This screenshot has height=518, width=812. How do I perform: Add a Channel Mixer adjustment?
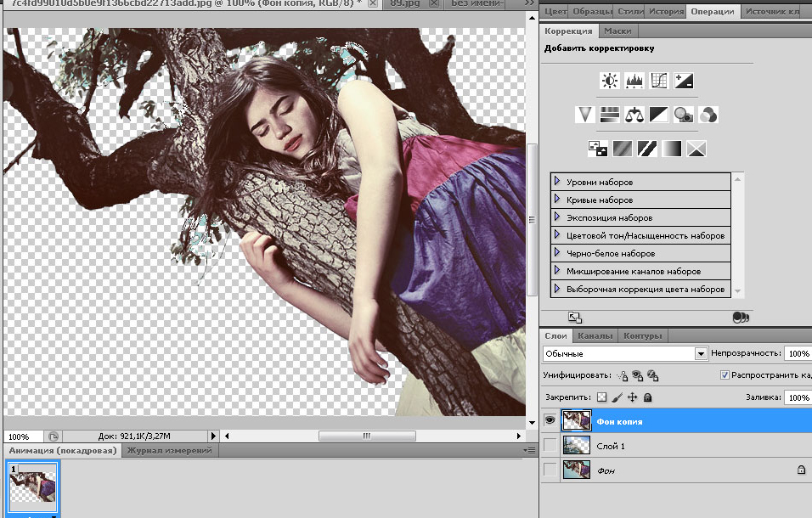tap(708, 115)
